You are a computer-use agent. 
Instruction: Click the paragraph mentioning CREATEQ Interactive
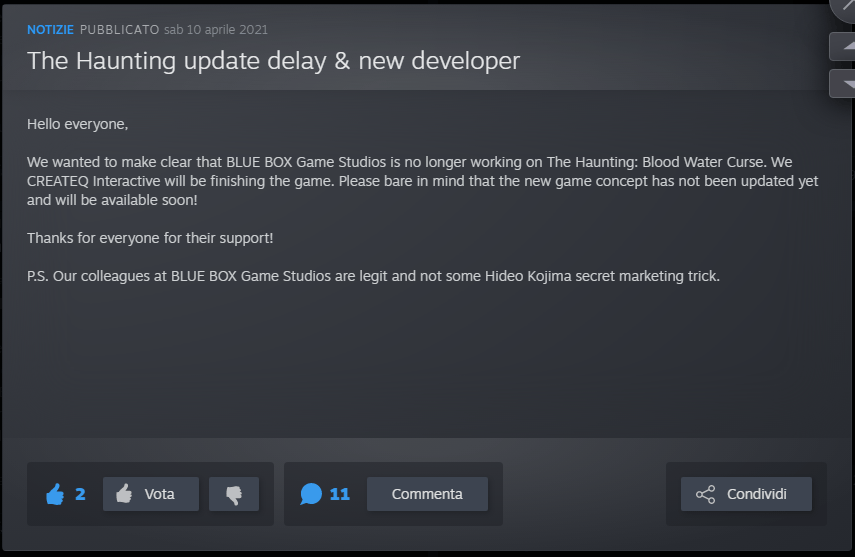[x=423, y=181]
